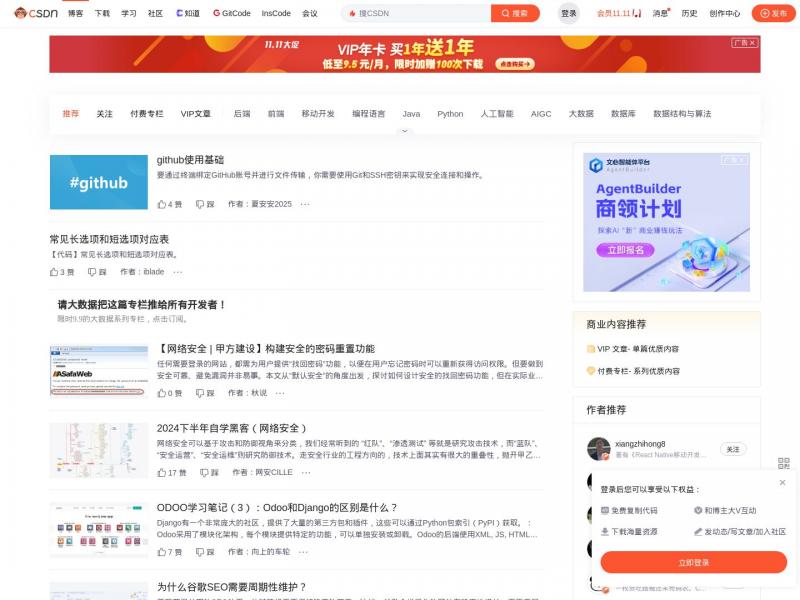Like the 密码重置功能 article
Screen dimensions: 800x600
coord(170,393)
